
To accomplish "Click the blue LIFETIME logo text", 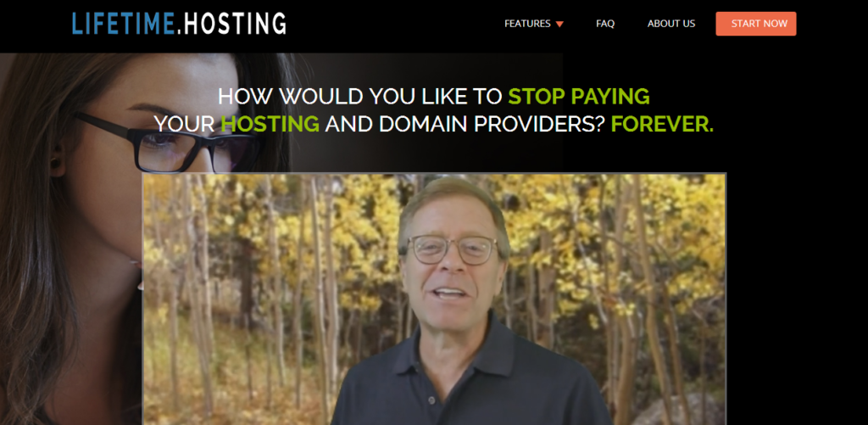I will [x=124, y=23].
